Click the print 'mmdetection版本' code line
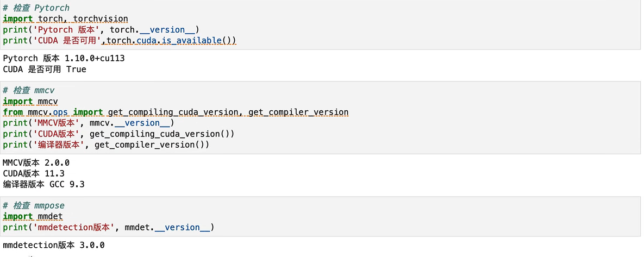 (108, 227)
